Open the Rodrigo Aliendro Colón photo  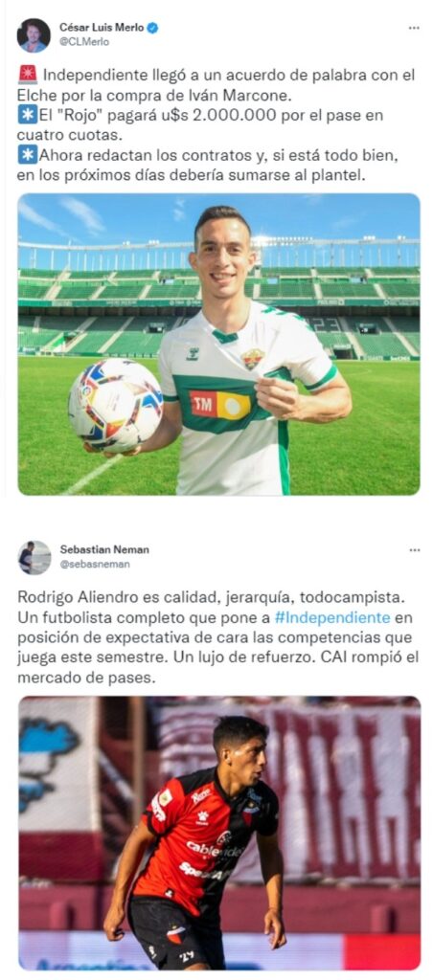click(x=219, y=834)
